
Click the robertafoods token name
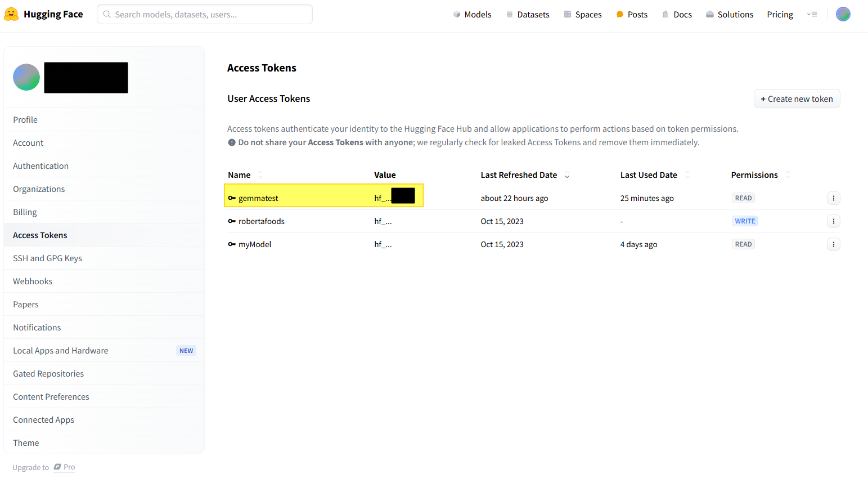262,221
